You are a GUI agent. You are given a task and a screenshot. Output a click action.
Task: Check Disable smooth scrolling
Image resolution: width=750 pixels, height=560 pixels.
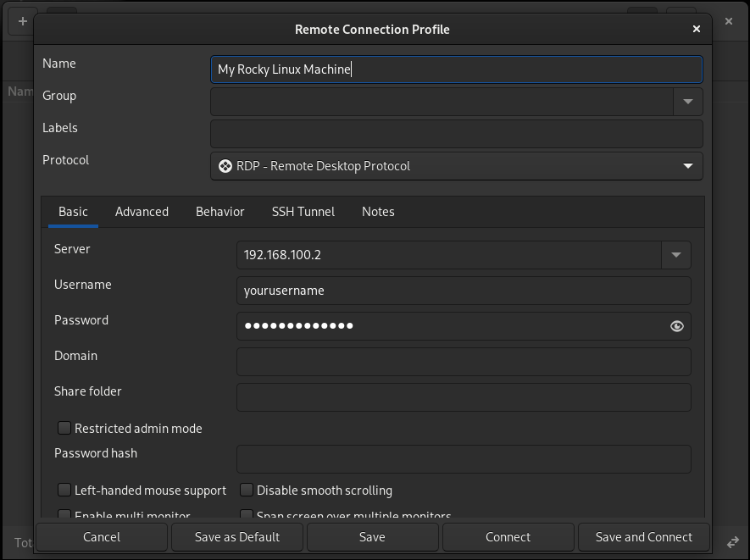pyautogui.click(x=246, y=490)
